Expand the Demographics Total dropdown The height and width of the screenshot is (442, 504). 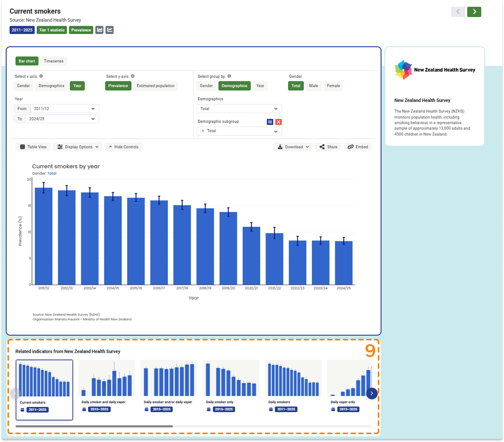click(x=239, y=108)
